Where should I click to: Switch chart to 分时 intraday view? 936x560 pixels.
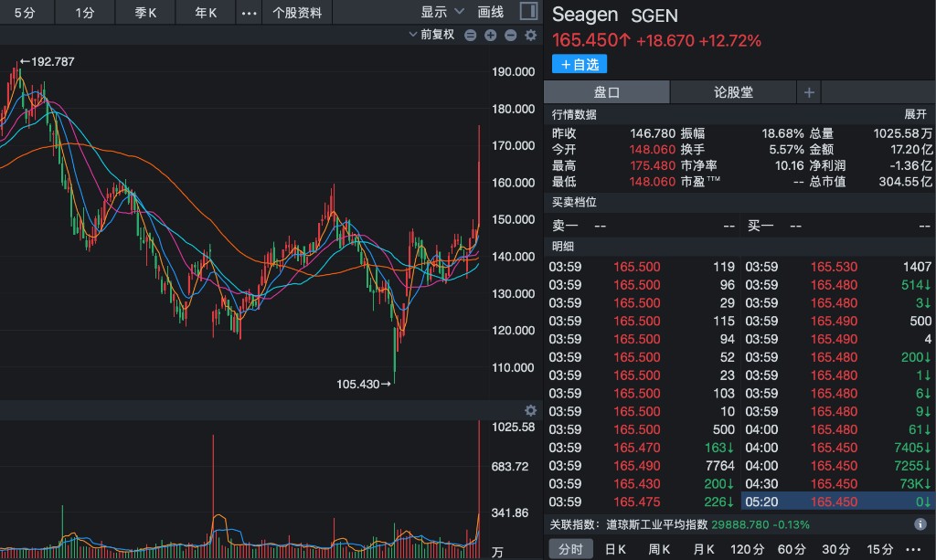(x=570, y=549)
